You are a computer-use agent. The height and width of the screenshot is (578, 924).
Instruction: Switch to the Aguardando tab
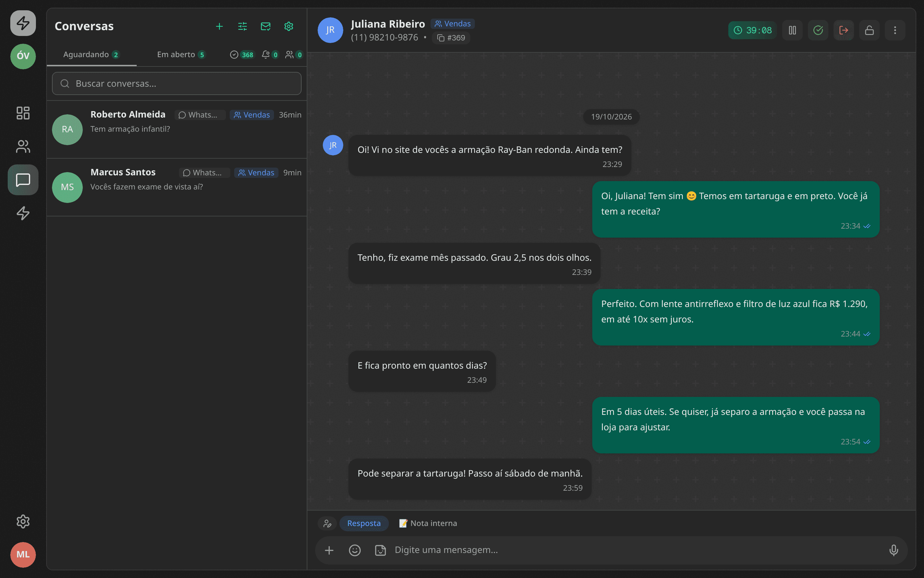point(92,55)
